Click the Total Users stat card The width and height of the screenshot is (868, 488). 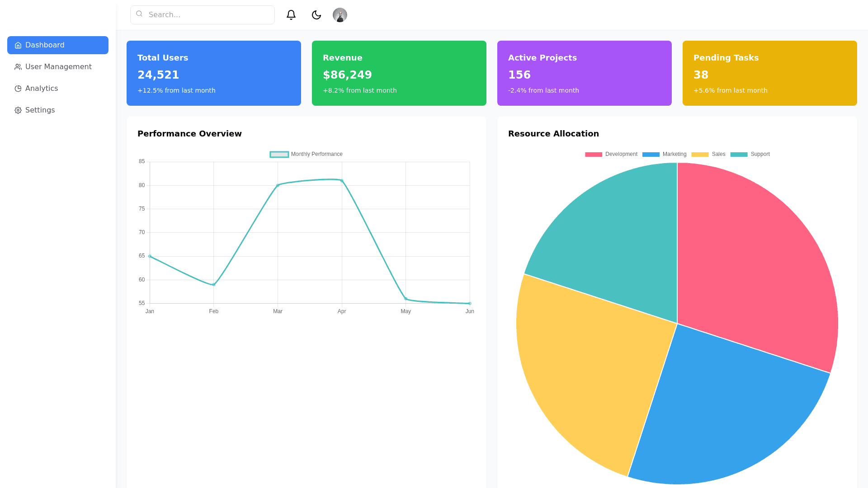coord(214,73)
